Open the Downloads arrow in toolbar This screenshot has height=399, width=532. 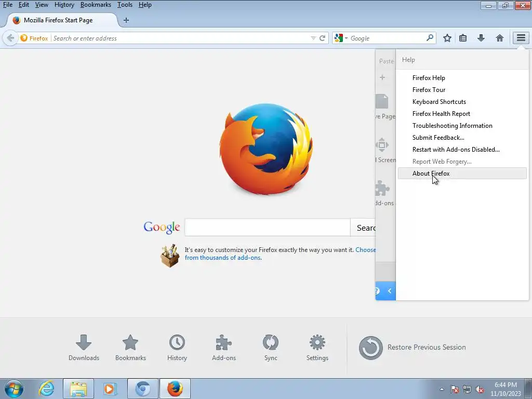[481, 38]
